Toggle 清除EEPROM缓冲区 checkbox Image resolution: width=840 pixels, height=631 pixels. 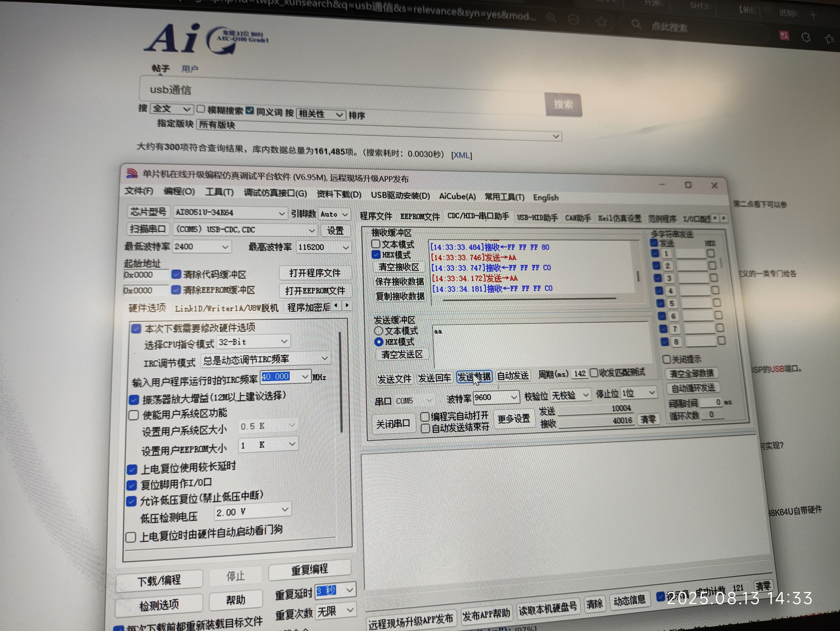pos(175,290)
